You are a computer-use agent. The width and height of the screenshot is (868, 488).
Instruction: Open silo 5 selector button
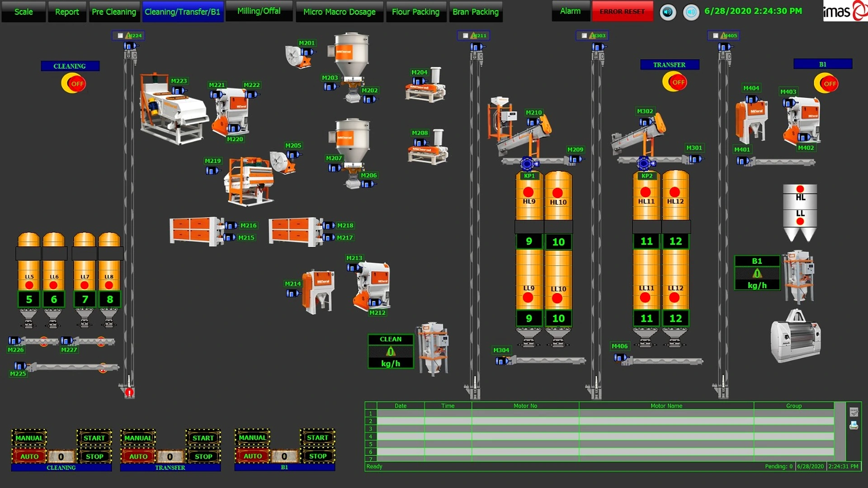coord(29,299)
